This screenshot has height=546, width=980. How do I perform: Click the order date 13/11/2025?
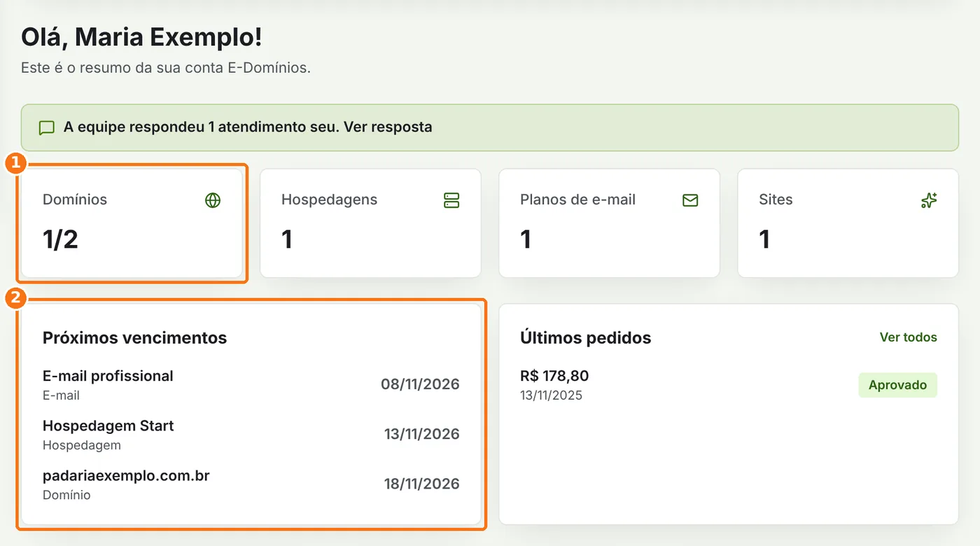pos(551,395)
